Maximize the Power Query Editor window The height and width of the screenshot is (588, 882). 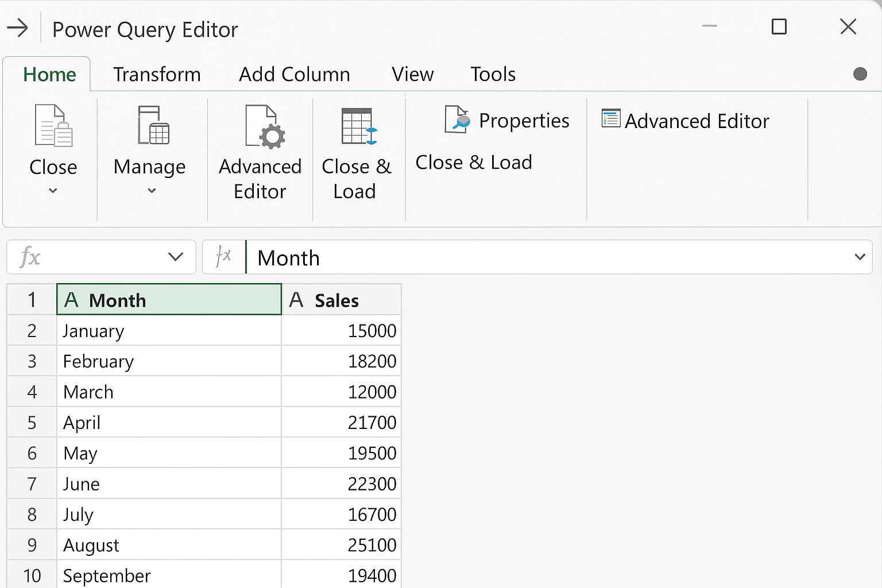click(x=779, y=26)
